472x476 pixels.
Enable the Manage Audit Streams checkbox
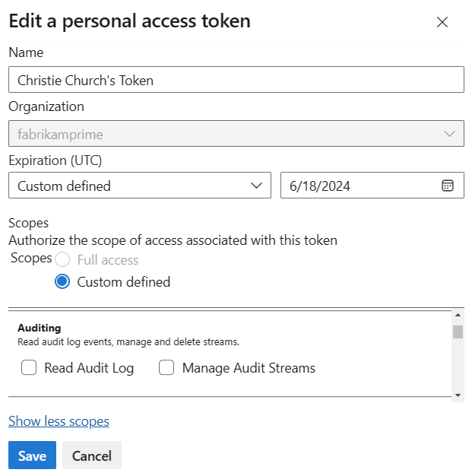tap(167, 368)
